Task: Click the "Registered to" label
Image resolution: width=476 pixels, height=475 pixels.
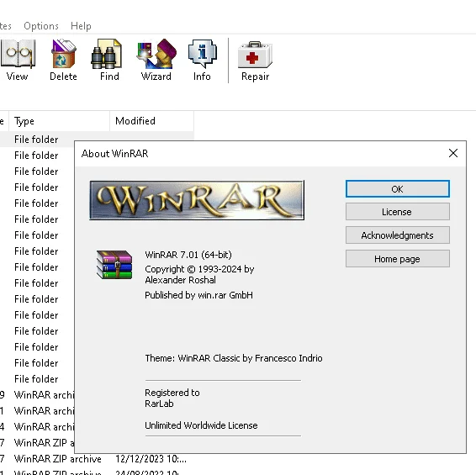Action: pos(172,393)
